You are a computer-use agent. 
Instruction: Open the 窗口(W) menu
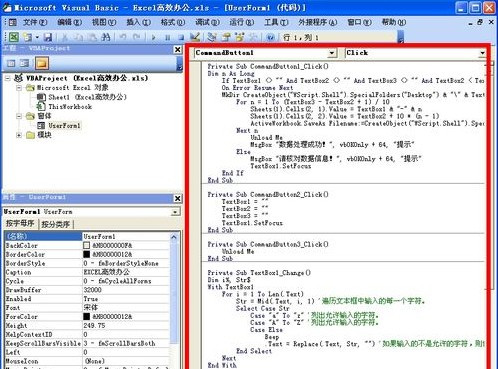click(359, 22)
